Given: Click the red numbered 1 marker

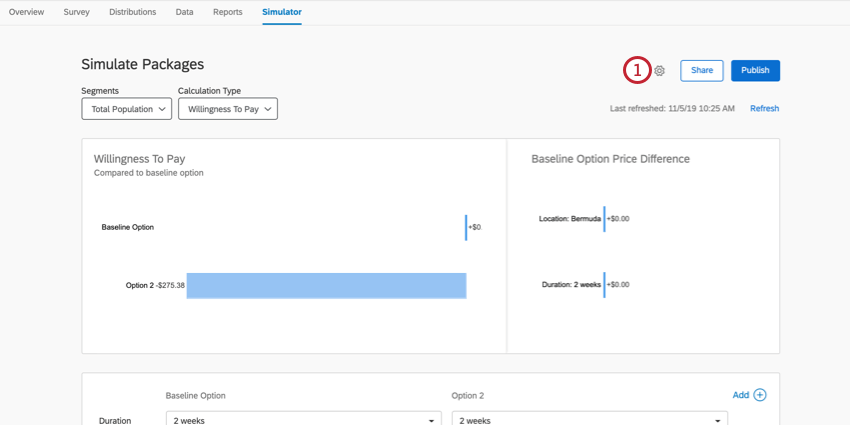Looking at the screenshot, I should point(637,70).
